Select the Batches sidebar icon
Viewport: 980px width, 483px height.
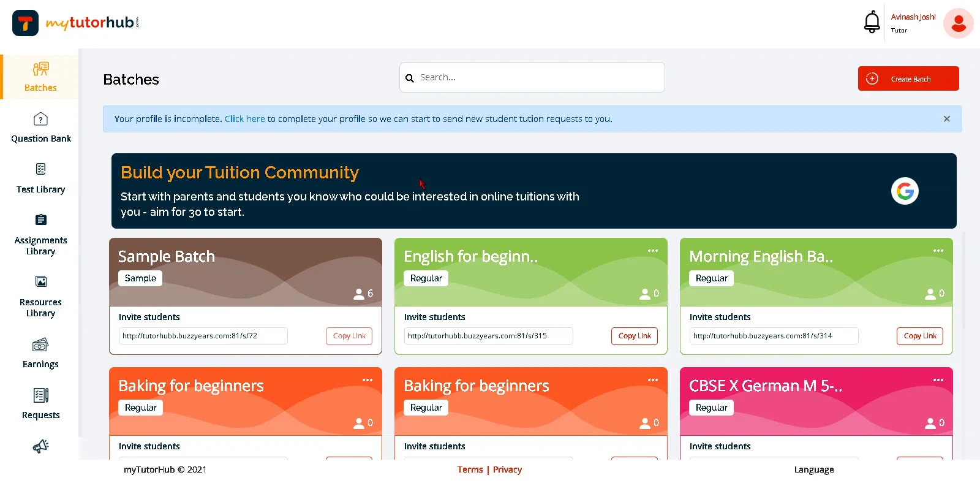(x=40, y=69)
